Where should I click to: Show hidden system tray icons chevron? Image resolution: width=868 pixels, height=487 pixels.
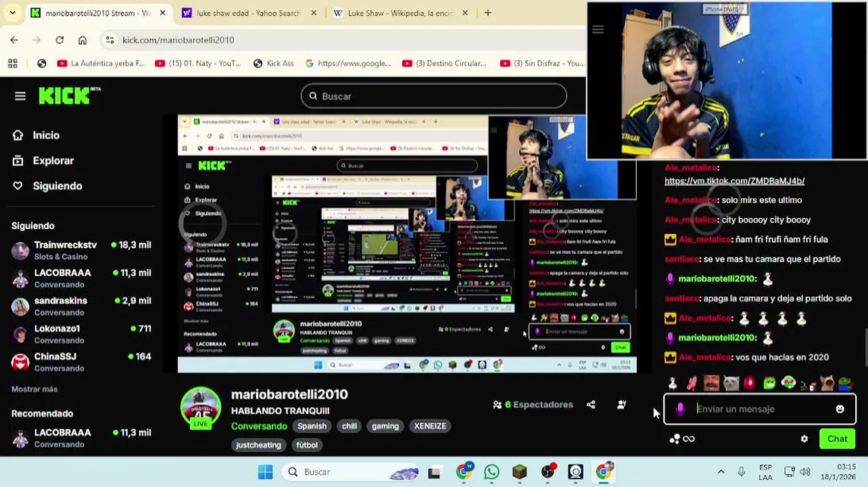coord(721,471)
